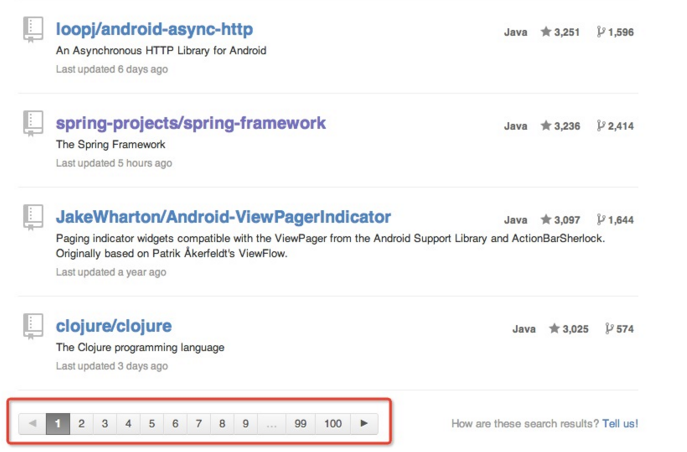Go to next page with right arrow
Image resolution: width=687 pixels, height=452 pixels.
tap(364, 424)
